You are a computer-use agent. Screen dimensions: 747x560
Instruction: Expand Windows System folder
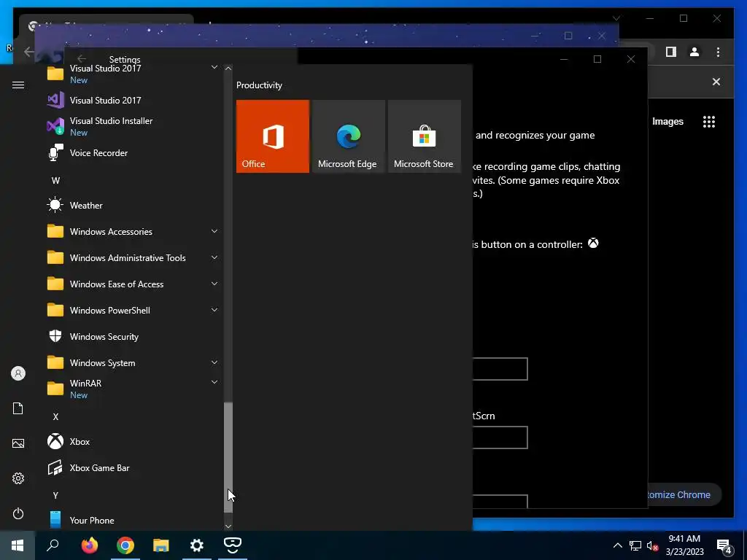point(214,362)
